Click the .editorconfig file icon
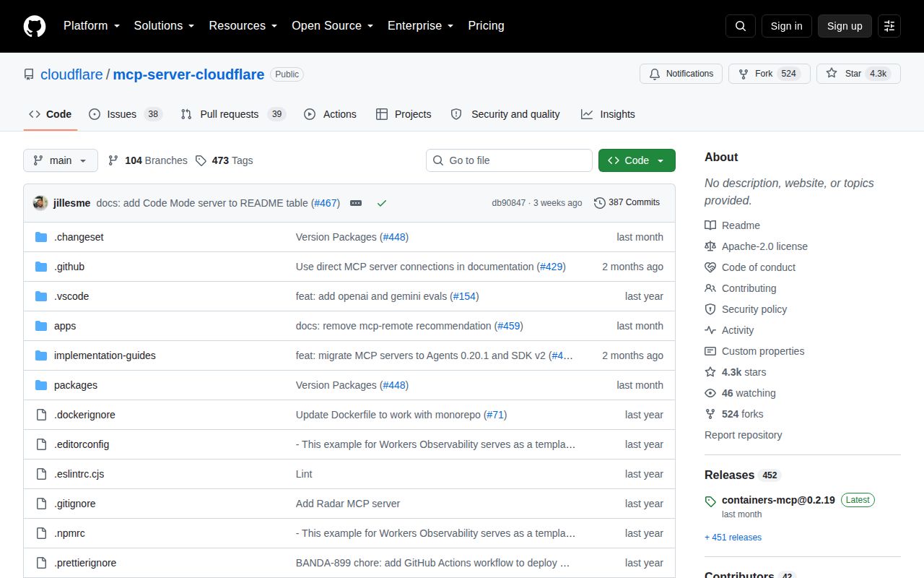This screenshot has height=578, width=924. point(41,444)
